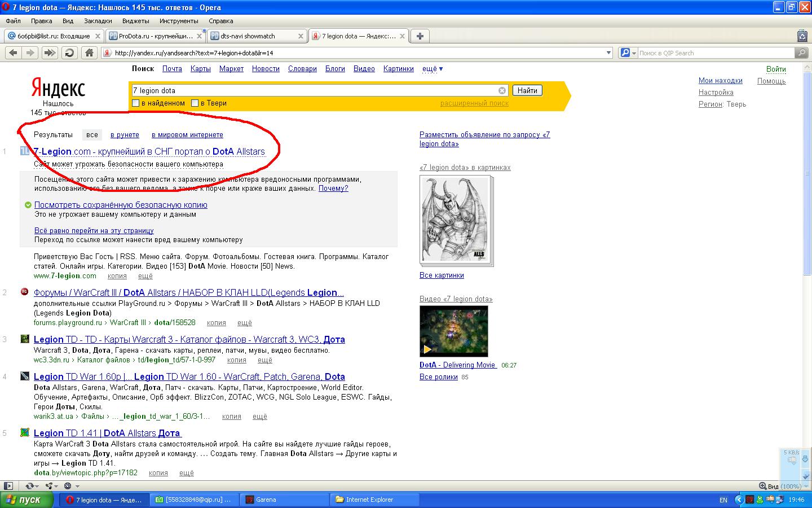The height and width of the screenshot is (508, 812).
Task: Click the Fast Forward double-arrow button
Action: [x=50, y=52]
